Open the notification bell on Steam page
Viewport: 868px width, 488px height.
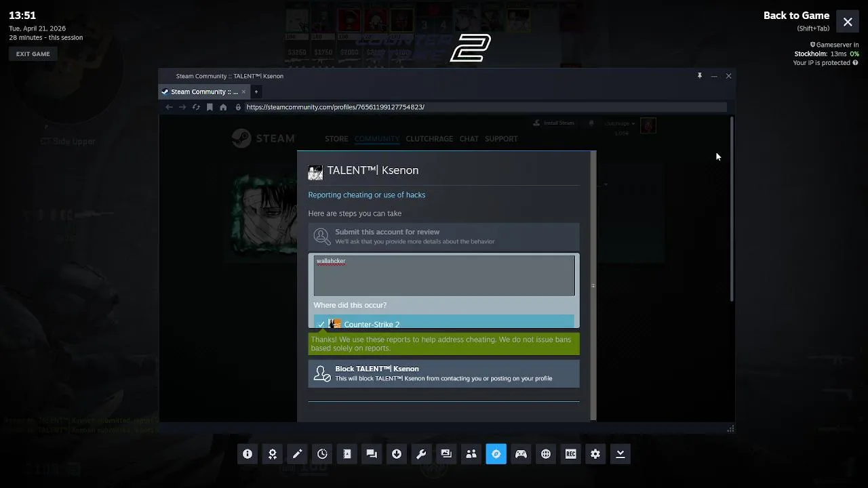pos(591,123)
